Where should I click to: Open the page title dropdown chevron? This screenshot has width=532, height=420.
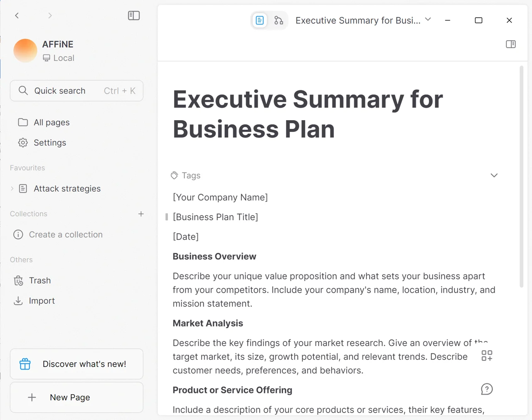(428, 20)
